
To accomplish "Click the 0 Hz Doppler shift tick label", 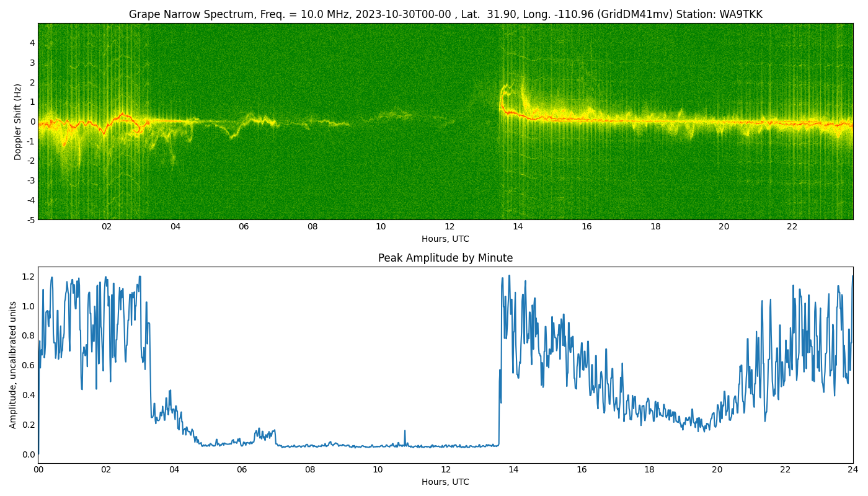I will click(32, 122).
